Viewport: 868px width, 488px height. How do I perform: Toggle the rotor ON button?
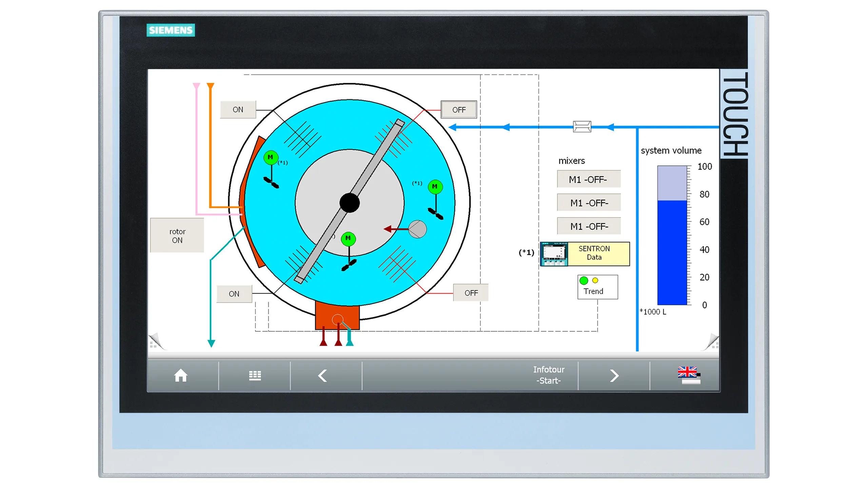coord(177,236)
